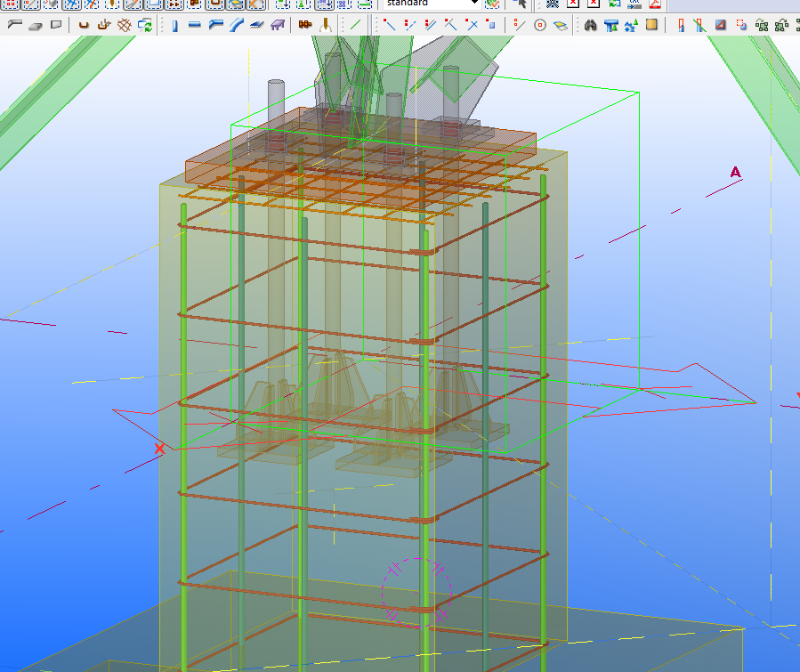Viewport: 800px width, 672px height.
Task: Select the grey concrete beam tool
Action: [15, 25]
